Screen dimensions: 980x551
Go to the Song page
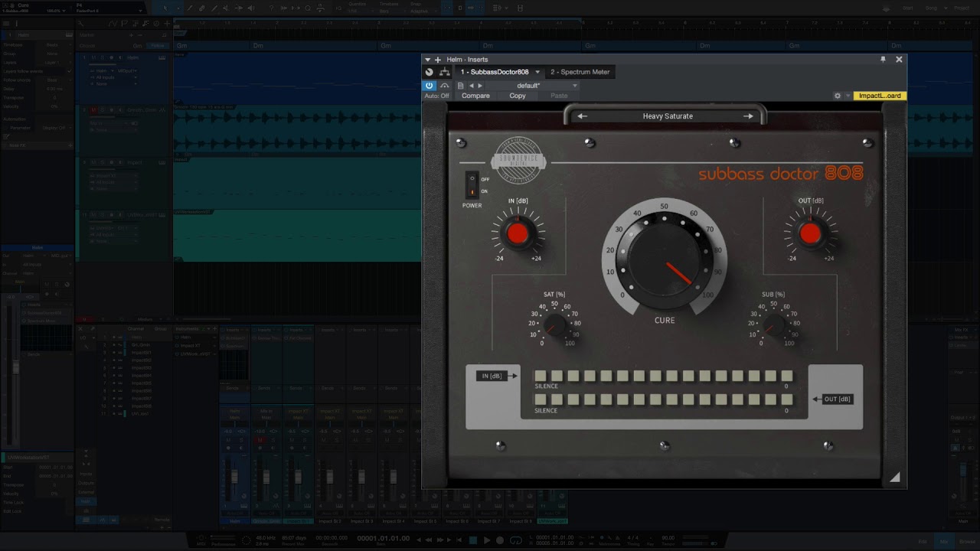[930, 8]
